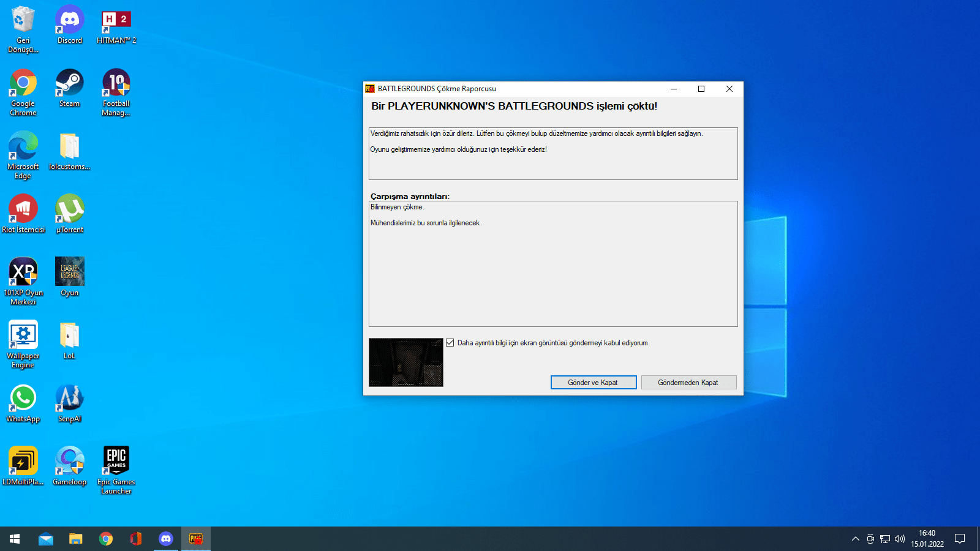Viewport: 980px width, 551px height.
Task: Click the Meet Now tray icon
Action: click(870, 539)
